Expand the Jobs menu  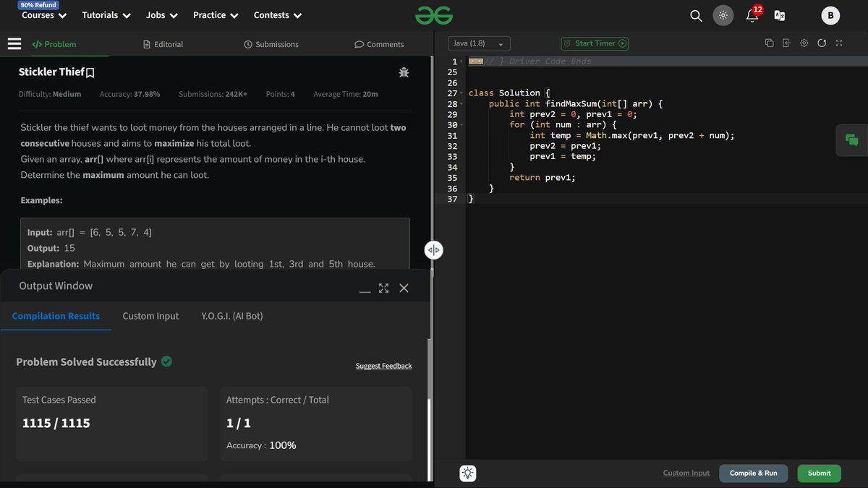[x=162, y=15]
